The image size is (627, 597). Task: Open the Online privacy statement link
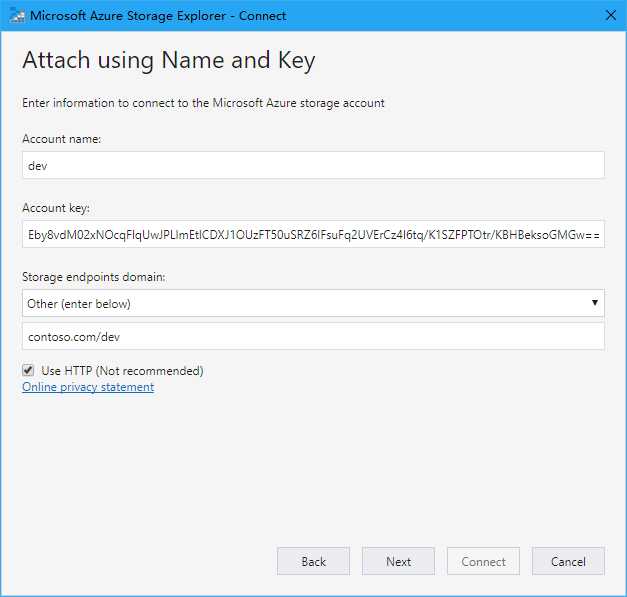pos(88,387)
